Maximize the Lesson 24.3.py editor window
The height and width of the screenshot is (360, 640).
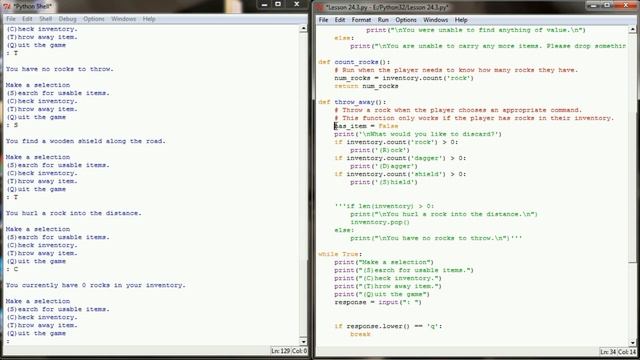607,5
